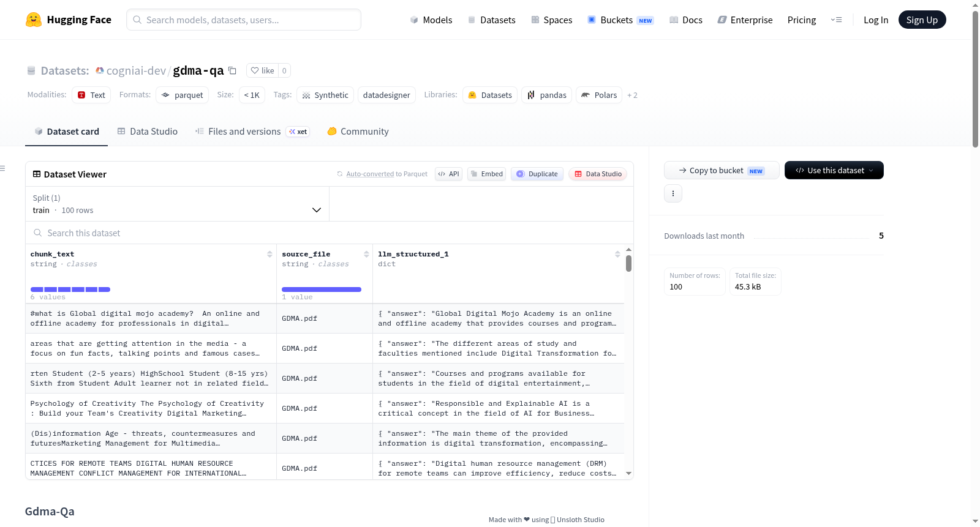Click the Hugging Face logo icon
This screenshot has height=527, width=980.
(x=34, y=20)
